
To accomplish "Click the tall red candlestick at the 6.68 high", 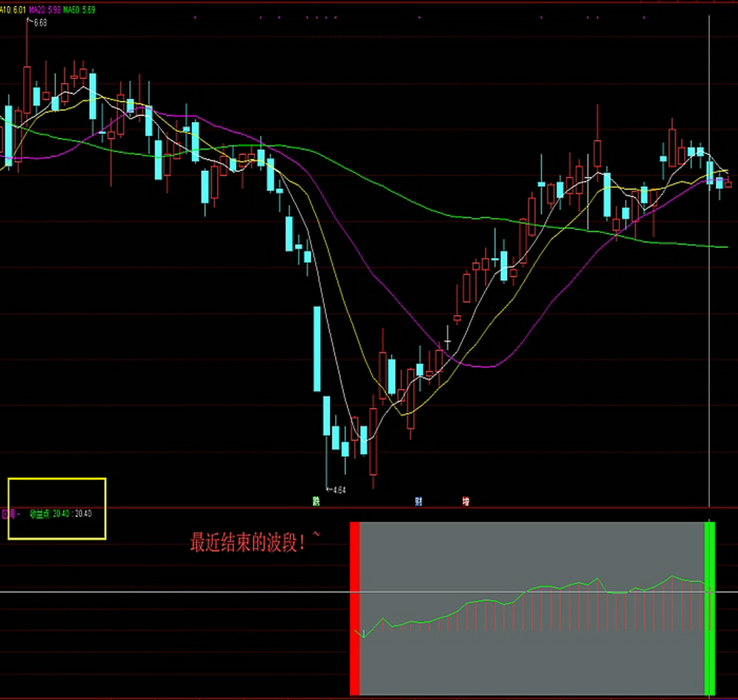I will [x=27, y=89].
